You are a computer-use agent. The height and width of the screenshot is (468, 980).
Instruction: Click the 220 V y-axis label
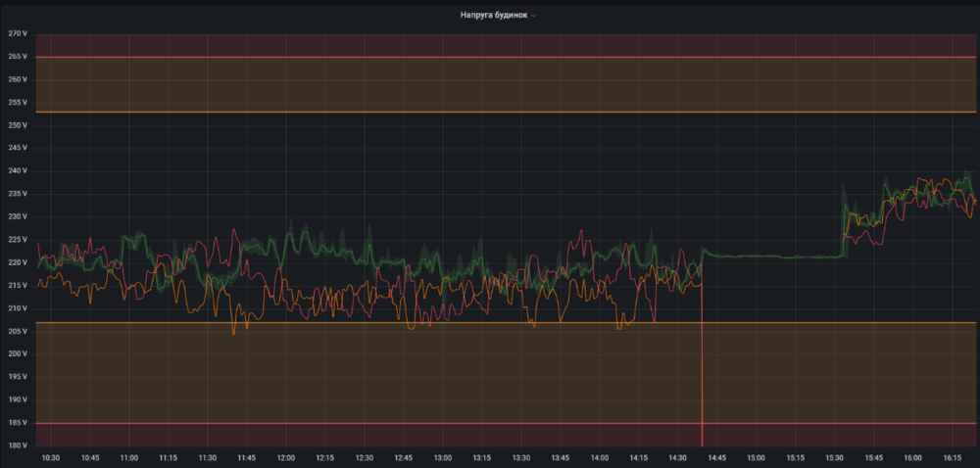(17, 262)
